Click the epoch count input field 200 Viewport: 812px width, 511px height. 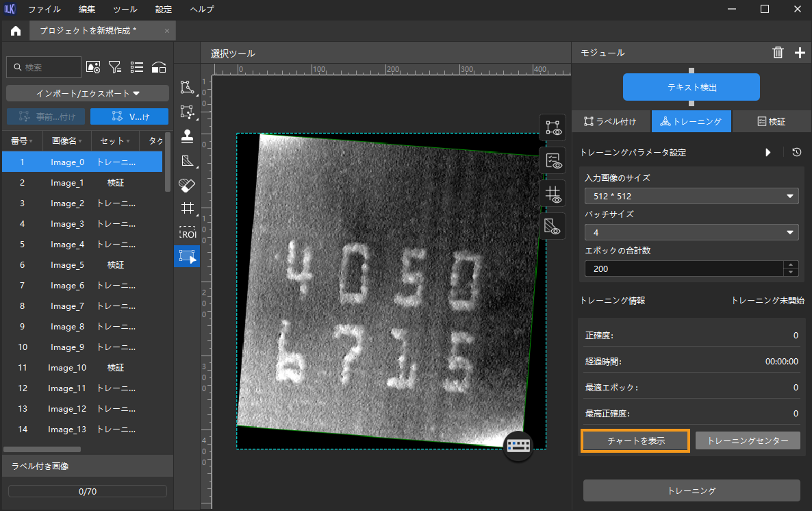click(x=683, y=269)
